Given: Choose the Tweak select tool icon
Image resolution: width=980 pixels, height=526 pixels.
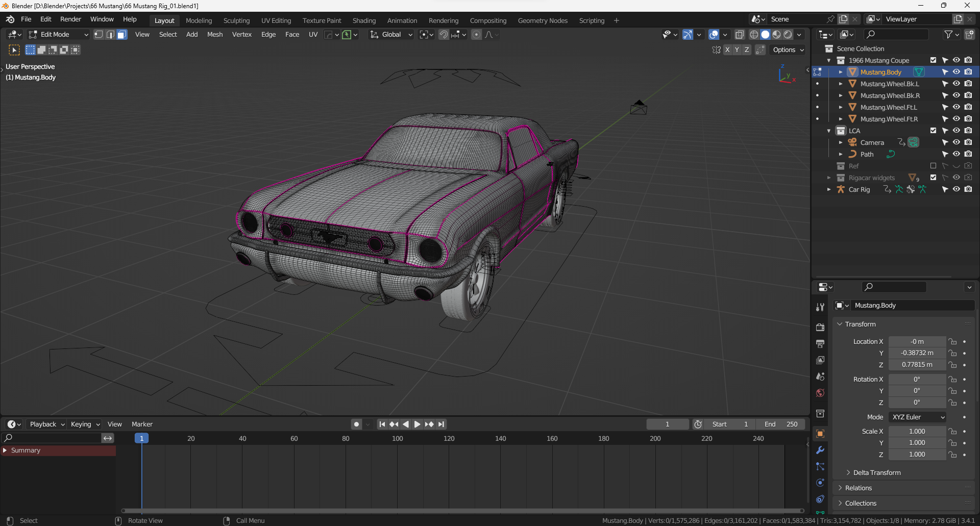Looking at the screenshot, I should 14,50.
